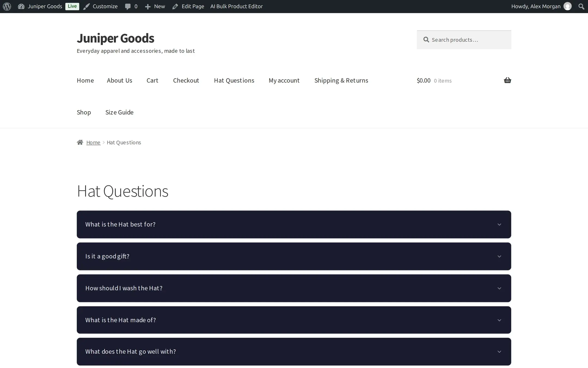Focus the Search products field
588x368 pixels.
coord(464,40)
